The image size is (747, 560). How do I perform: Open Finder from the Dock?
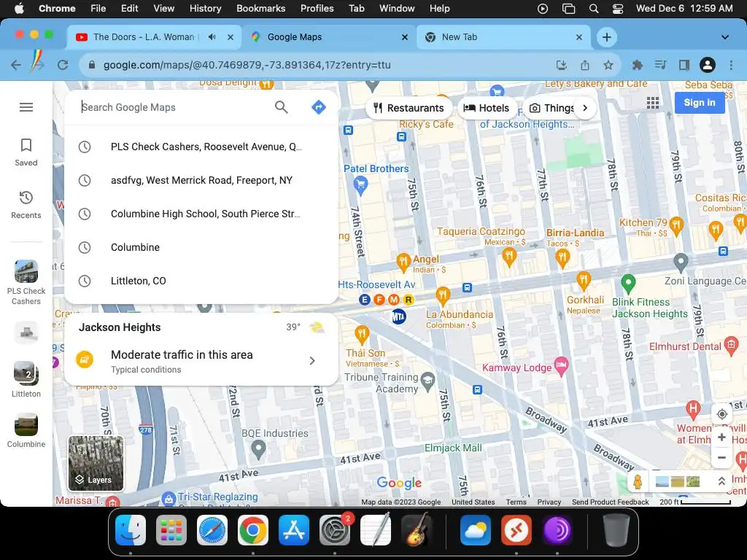(131, 529)
